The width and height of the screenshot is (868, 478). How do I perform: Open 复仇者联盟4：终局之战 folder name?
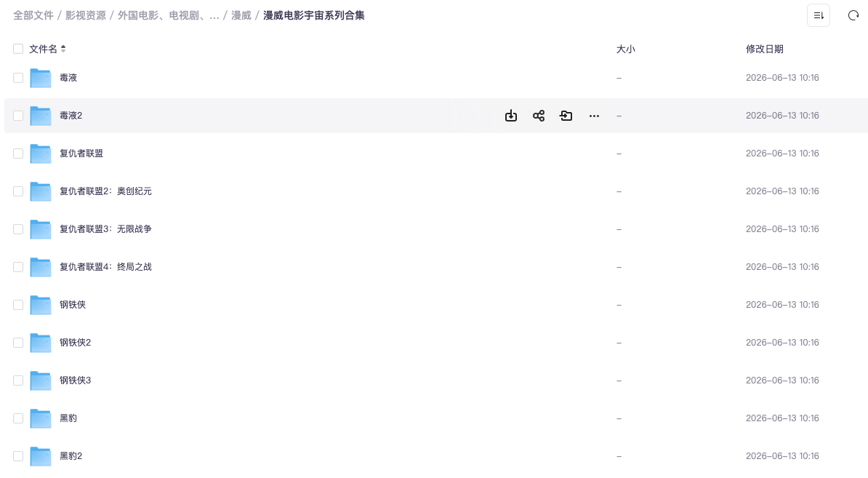(105, 267)
